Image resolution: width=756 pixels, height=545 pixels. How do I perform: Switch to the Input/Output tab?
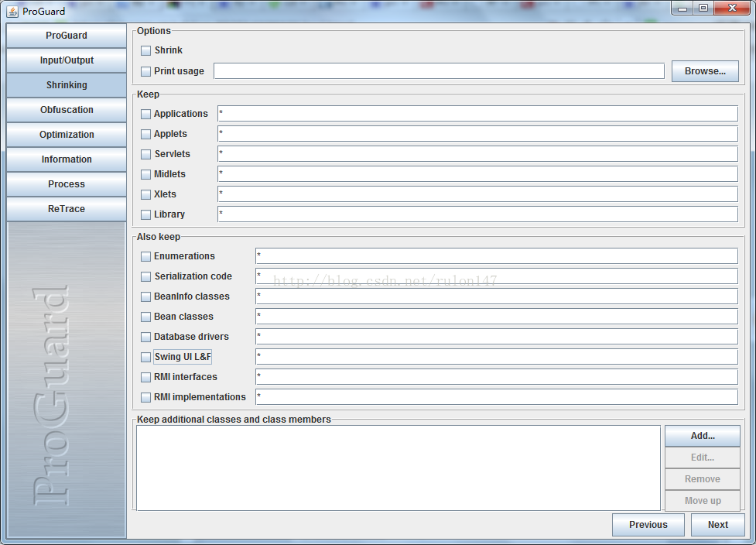[x=67, y=60]
